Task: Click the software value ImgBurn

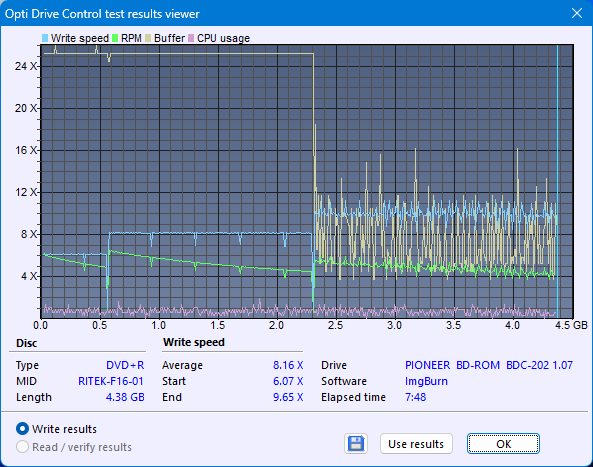Action: [x=426, y=381]
